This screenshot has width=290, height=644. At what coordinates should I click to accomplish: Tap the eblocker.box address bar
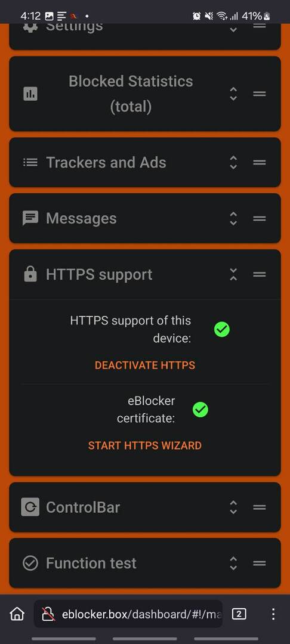pos(128,614)
